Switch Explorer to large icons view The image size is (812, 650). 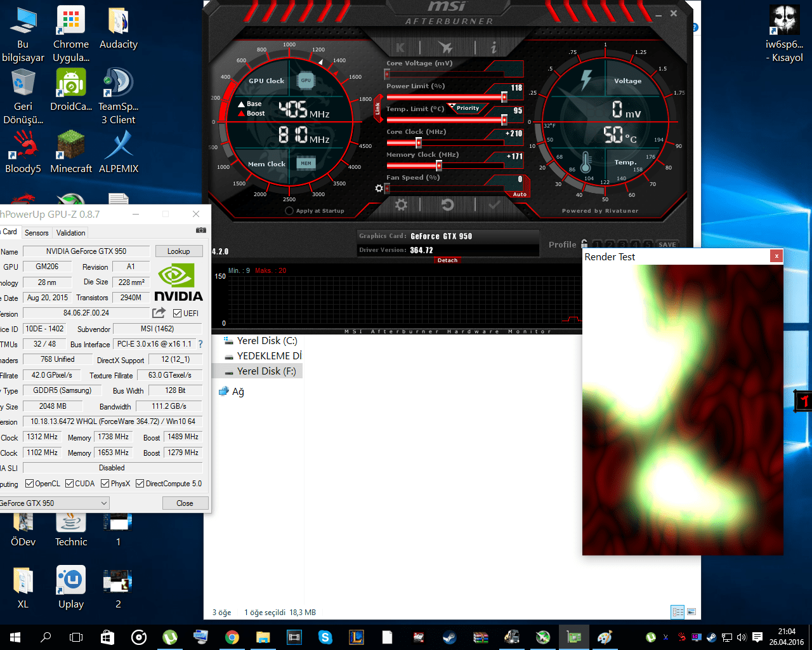[691, 612]
